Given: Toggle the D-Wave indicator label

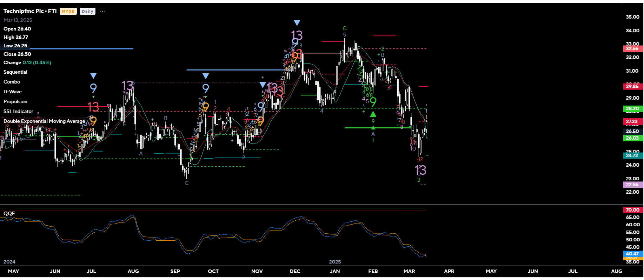Looking at the screenshot, I should point(13,92).
